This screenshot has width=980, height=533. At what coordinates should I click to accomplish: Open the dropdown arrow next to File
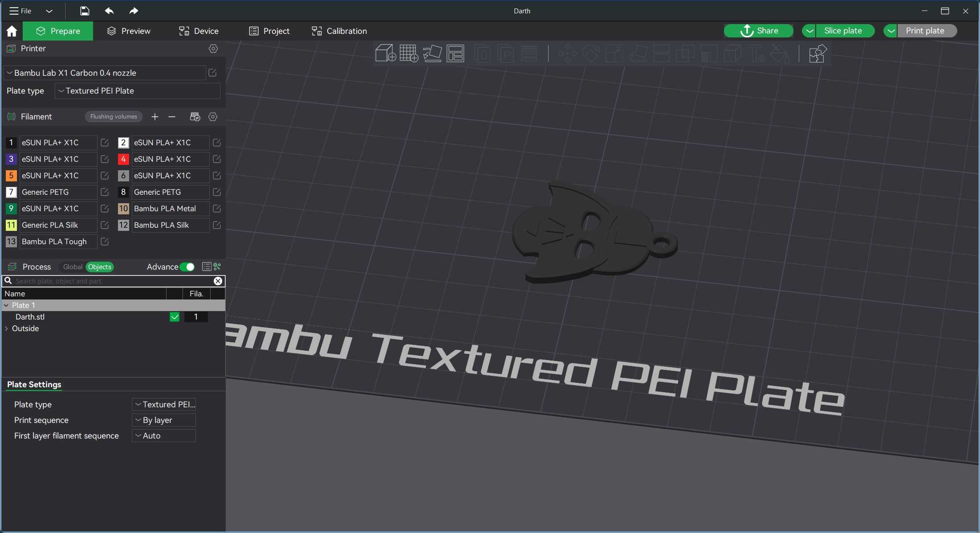pyautogui.click(x=49, y=11)
